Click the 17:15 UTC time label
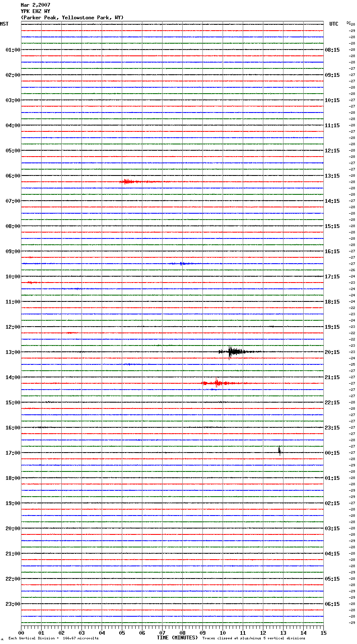 click(332, 277)
